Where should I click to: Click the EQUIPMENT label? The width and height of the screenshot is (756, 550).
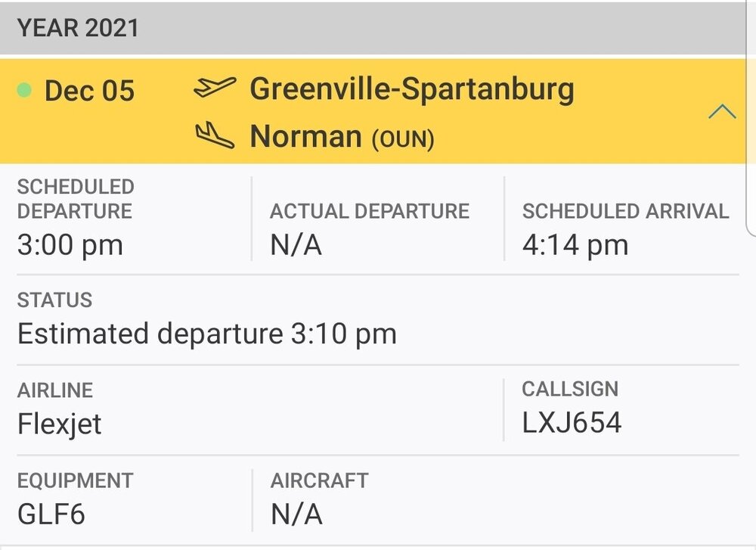(x=75, y=480)
